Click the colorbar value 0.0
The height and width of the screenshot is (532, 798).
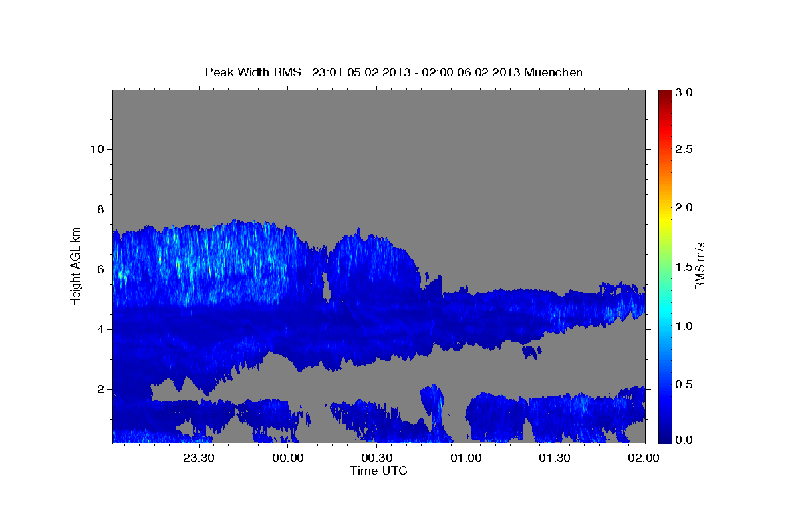[x=685, y=440]
